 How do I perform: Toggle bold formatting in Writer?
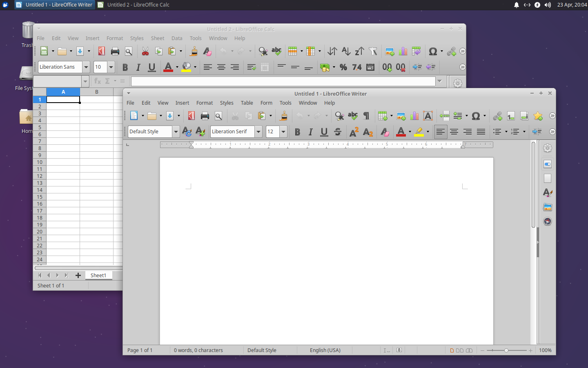click(297, 132)
